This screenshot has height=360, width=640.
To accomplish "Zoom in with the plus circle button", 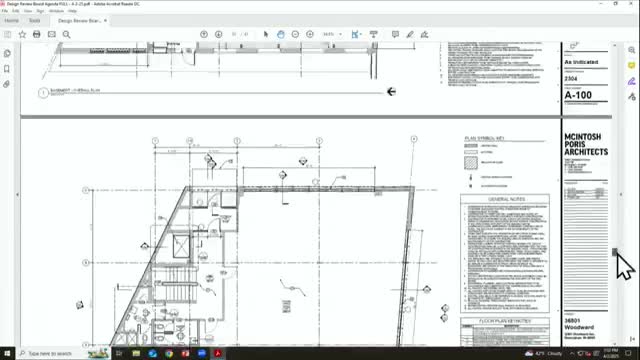I will pyautogui.click(x=310, y=34).
